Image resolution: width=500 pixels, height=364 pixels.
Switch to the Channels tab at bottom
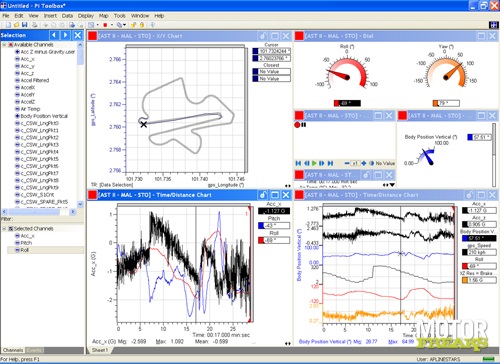(x=13, y=350)
